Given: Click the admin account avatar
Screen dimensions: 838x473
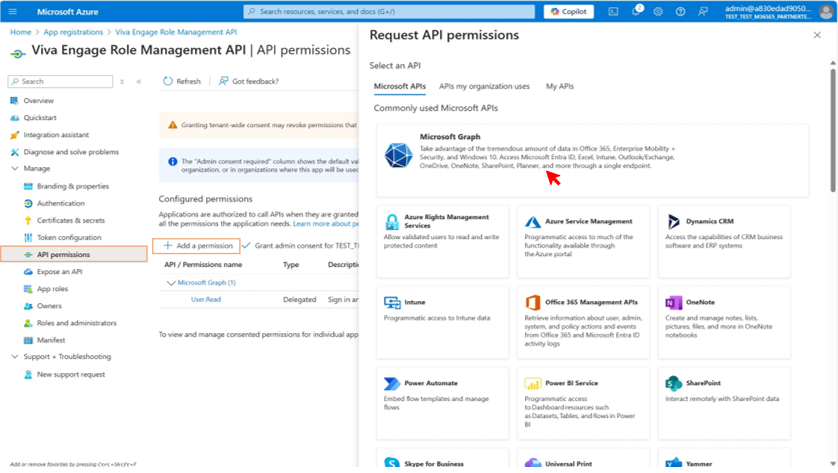Looking at the screenshot, I should pyautogui.click(x=826, y=12).
